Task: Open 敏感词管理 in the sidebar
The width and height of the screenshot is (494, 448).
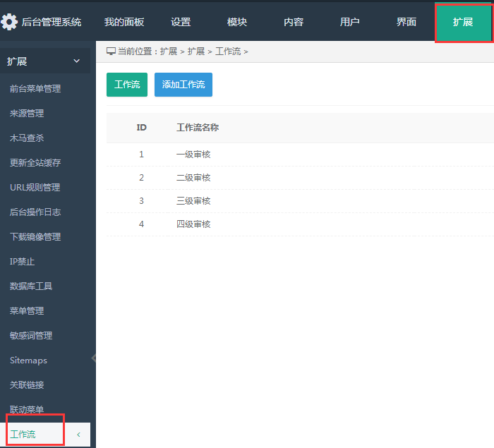Action: coord(31,336)
